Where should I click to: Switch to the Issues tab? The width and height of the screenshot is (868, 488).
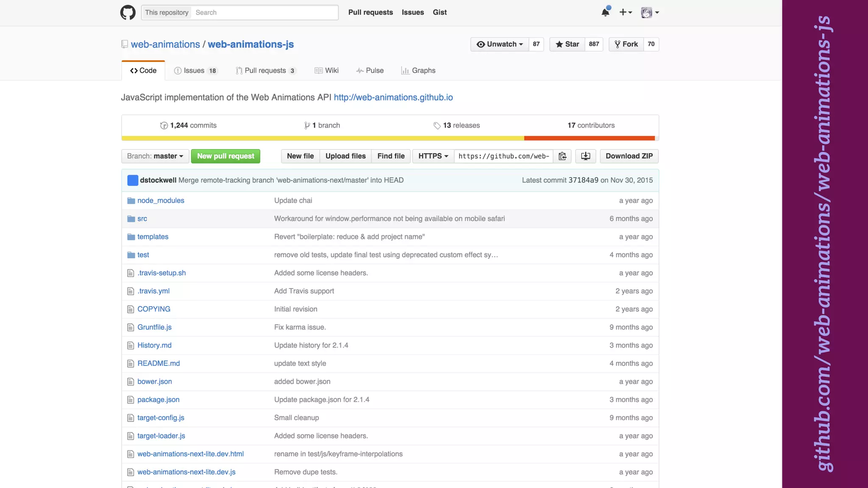[196, 71]
